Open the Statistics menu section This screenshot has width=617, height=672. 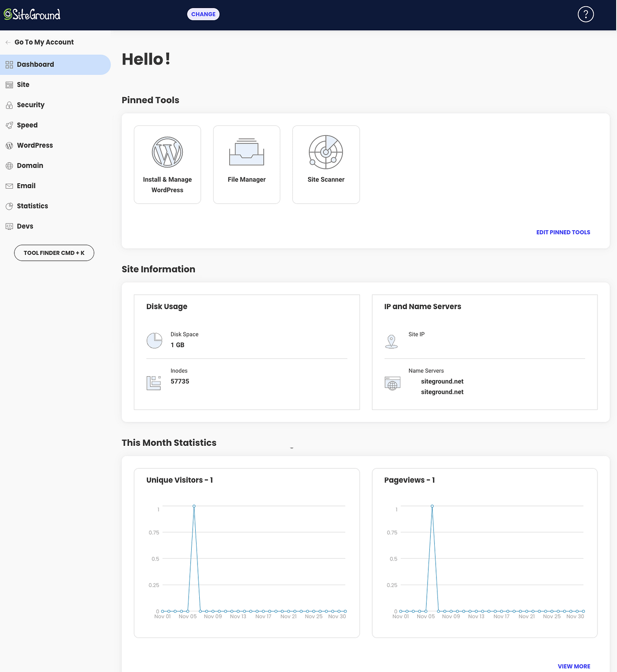55,206
